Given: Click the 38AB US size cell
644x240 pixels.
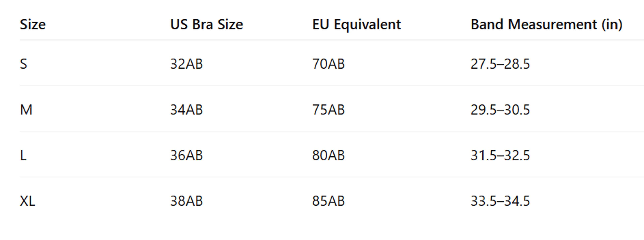Looking at the screenshot, I should click(186, 201).
